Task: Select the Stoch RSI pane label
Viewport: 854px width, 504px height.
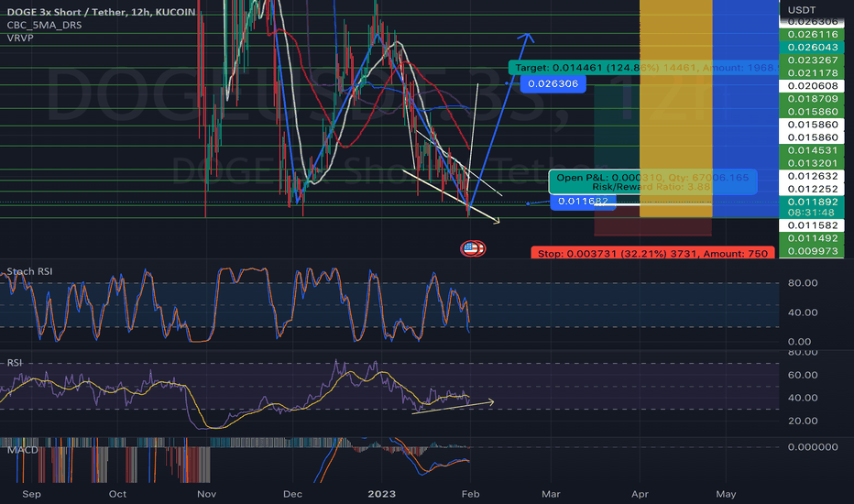Action: (29, 271)
